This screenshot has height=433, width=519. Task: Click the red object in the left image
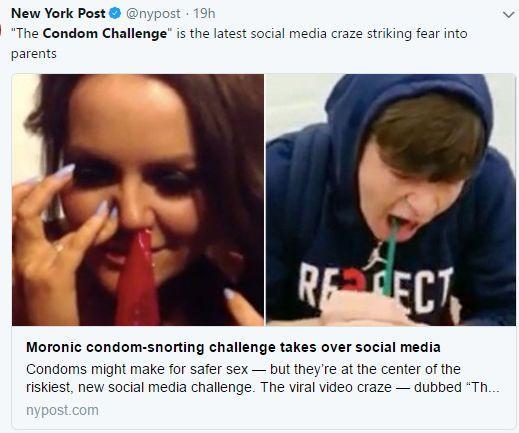click(138, 278)
